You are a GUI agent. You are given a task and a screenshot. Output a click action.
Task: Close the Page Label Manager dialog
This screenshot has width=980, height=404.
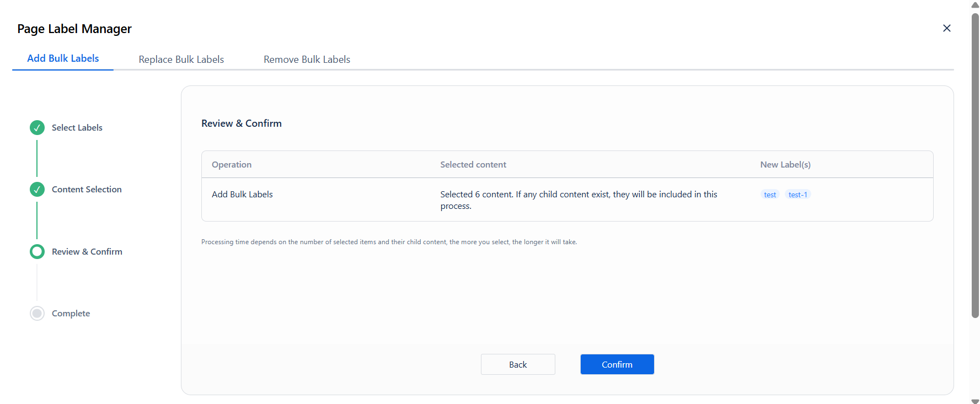(x=946, y=28)
